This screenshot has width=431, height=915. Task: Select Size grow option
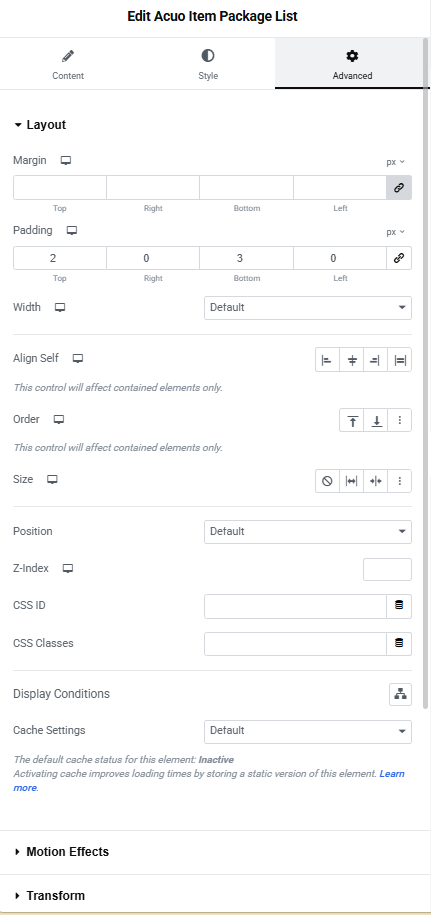pyautogui.click(x=352, y=481)
